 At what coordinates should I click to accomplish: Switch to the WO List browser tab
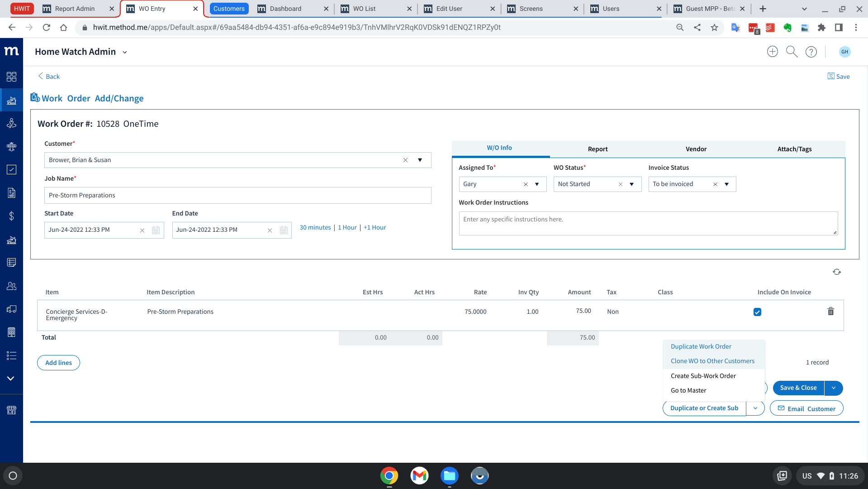376,9
